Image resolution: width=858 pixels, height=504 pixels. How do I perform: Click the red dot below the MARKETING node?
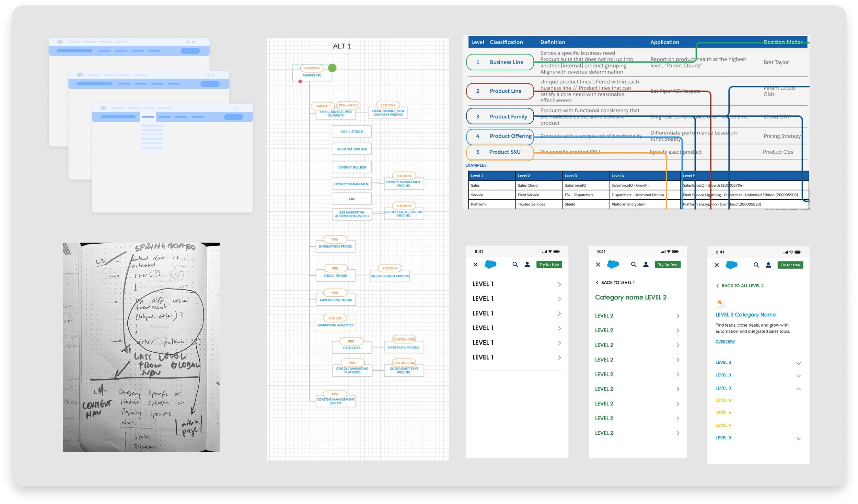click(300, 82)
